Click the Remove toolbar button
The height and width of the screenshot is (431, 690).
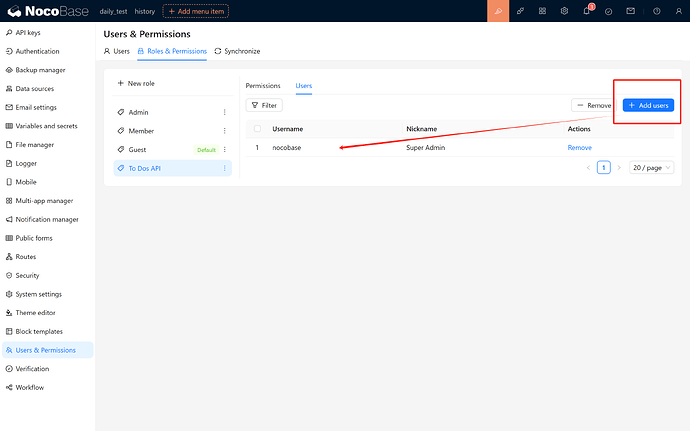pyautogui.click(x=594, y=105)
